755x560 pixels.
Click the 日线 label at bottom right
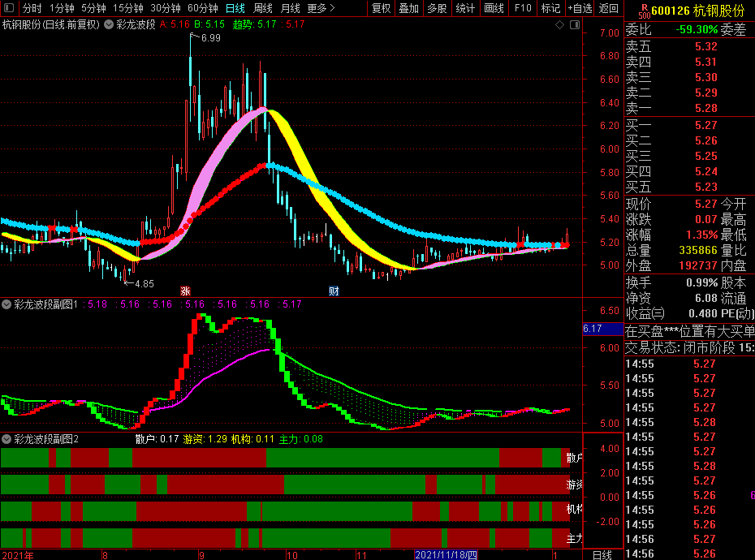[602, 554]
